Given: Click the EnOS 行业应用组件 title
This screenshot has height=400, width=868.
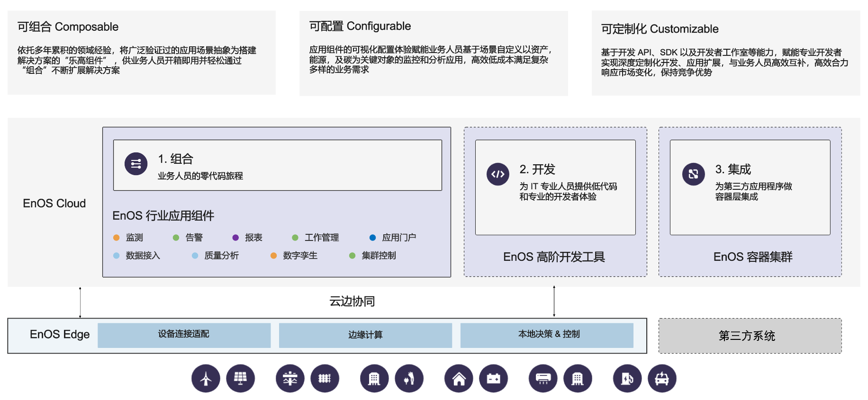Looking at the screenshot, I should point(163,216).
